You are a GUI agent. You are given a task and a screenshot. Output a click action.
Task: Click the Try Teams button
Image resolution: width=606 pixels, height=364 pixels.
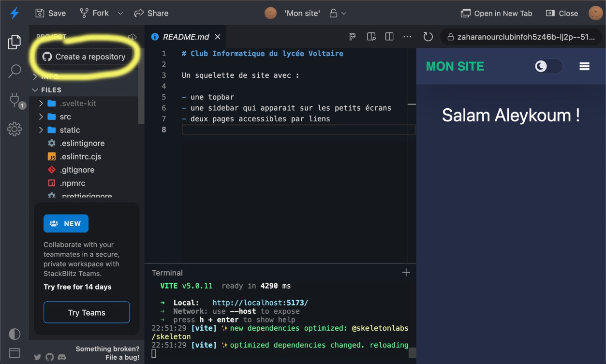(x=87, y=312)
